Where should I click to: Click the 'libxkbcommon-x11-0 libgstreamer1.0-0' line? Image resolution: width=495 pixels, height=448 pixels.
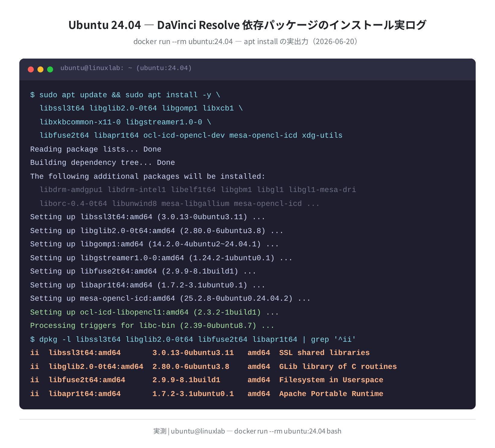[126, 122]
